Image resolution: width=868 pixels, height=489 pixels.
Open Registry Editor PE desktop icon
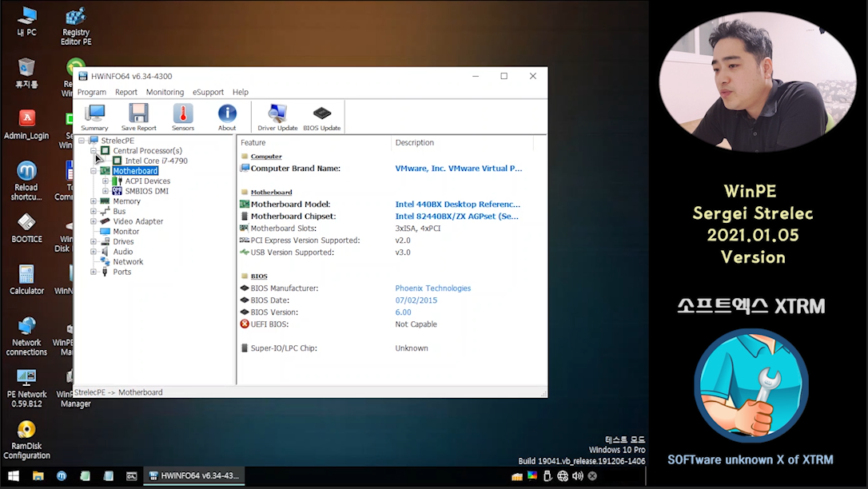(x=76, y=26)
